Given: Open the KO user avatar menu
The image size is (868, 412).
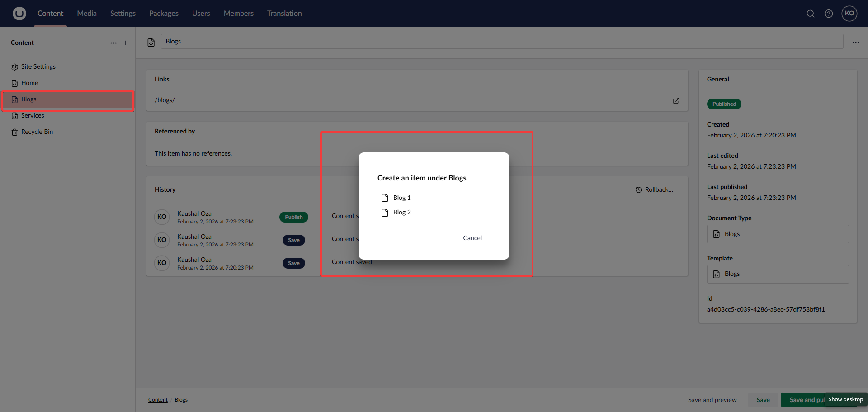Looking at the screenshot, I should tap(849, 14).
